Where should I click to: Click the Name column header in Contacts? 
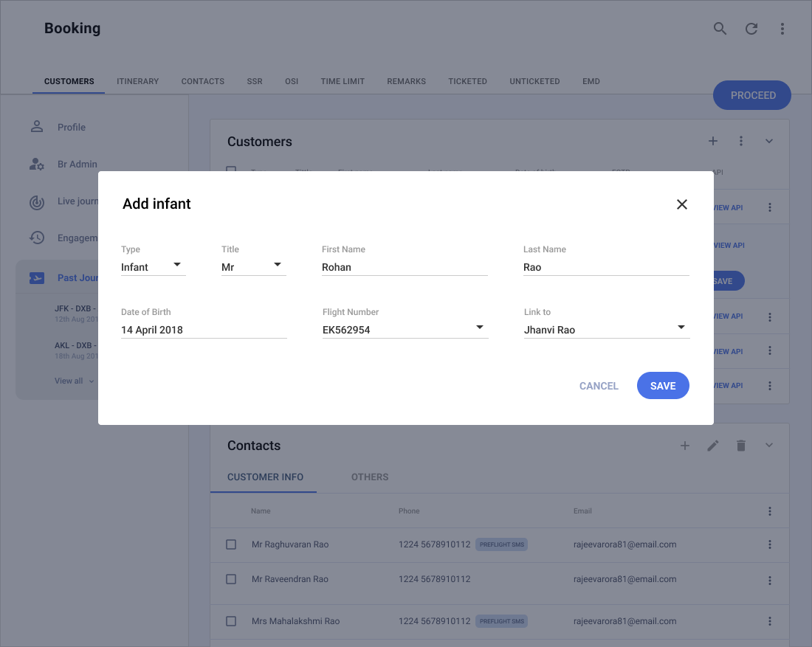point(261,511)
